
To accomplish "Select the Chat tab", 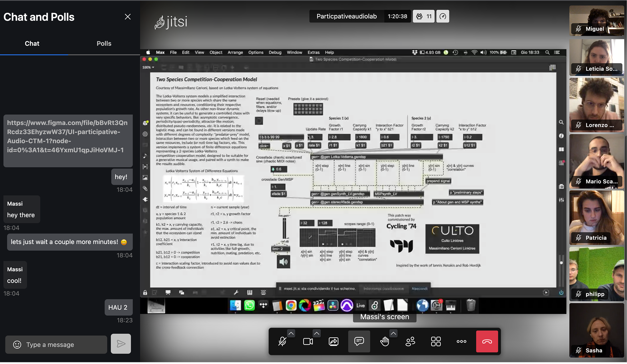I will (32, 43).
